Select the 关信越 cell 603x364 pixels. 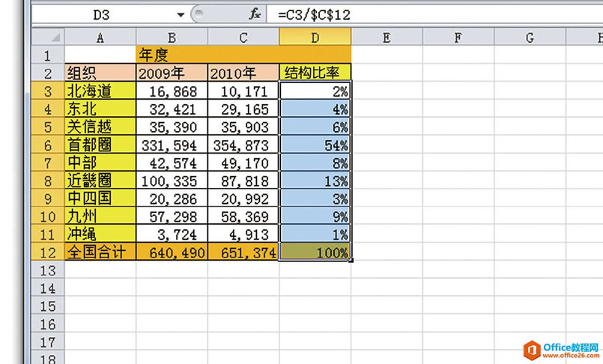pyautogui.click(x=100, y=127)
